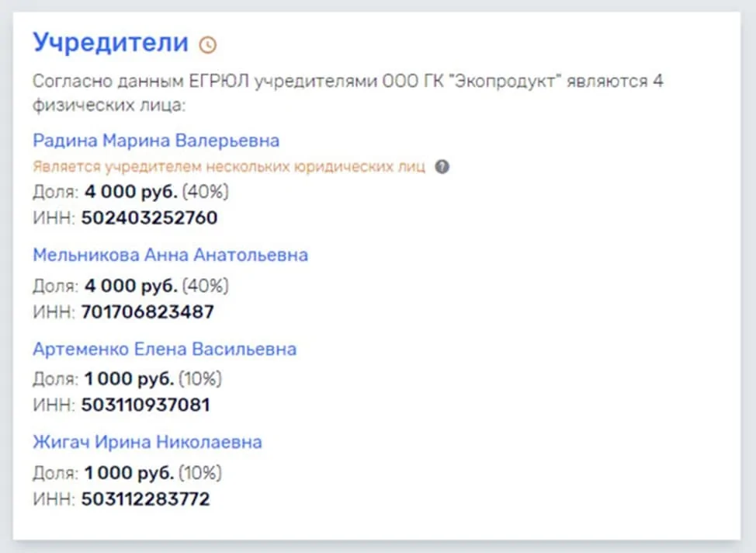Select INN number 502403252760
The image size is (756, 553).
[x=149, y=218]
